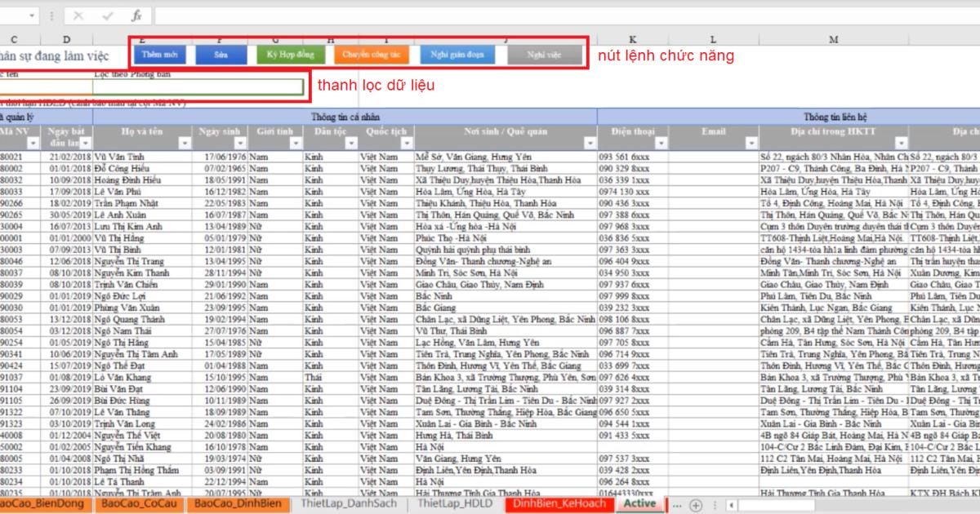
Task: Open the DinhBien_KeHoach sheet tab
Action: [558, 504]
